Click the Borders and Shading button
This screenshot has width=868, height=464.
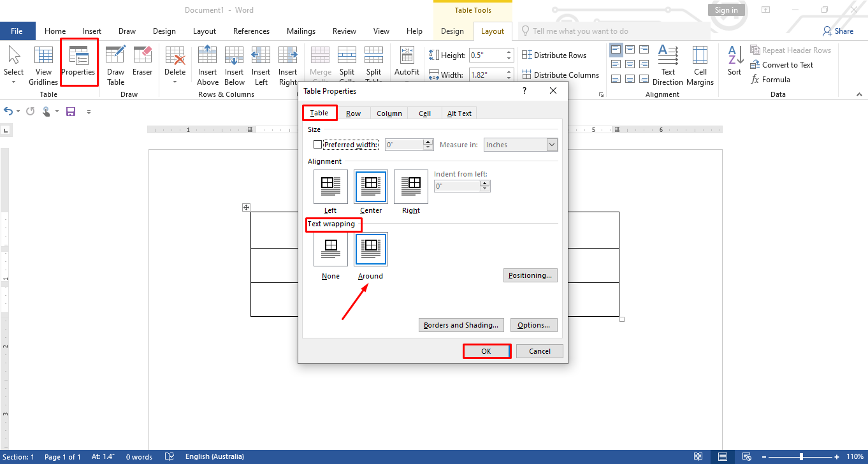click(461, 325)
